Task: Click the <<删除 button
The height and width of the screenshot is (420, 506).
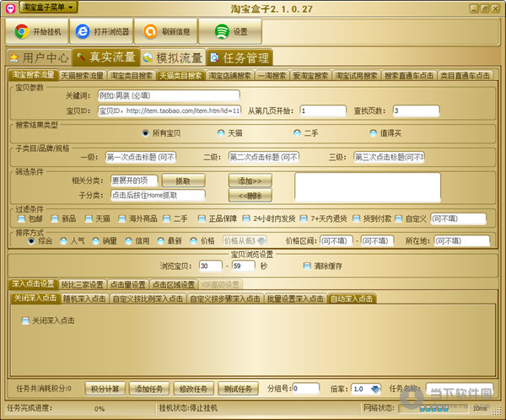Action: (x=250, y=196)
